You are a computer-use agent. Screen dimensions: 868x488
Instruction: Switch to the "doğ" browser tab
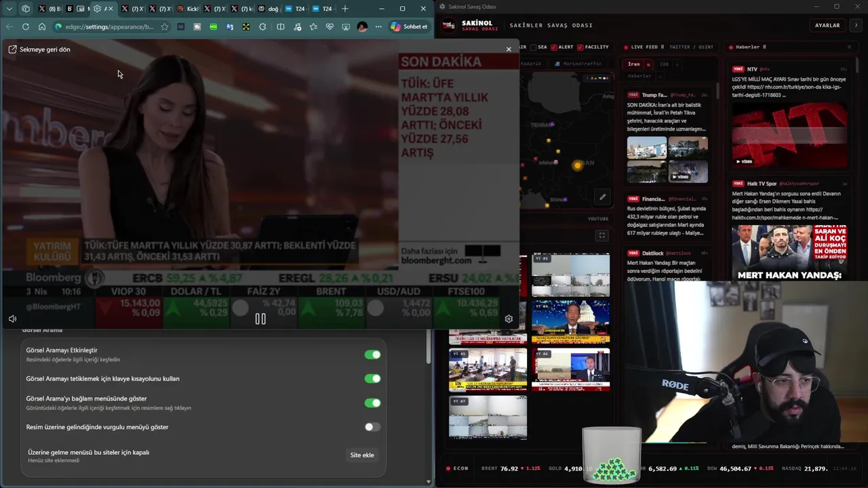pos(269,9)
